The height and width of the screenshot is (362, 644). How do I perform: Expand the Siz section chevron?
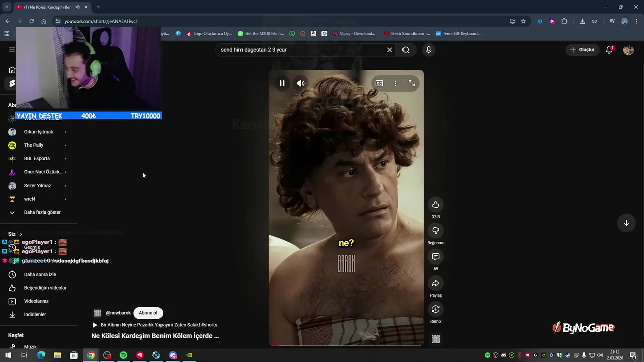point(21,234)
